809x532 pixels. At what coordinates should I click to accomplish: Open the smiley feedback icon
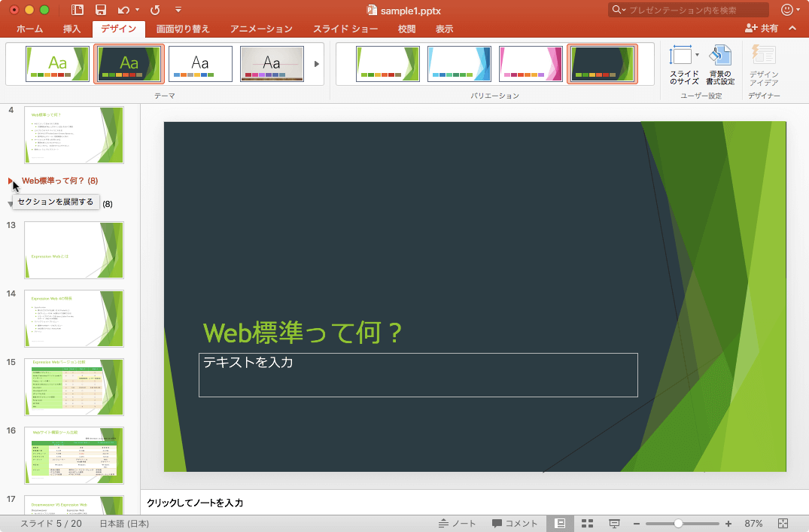coord(787,10)
